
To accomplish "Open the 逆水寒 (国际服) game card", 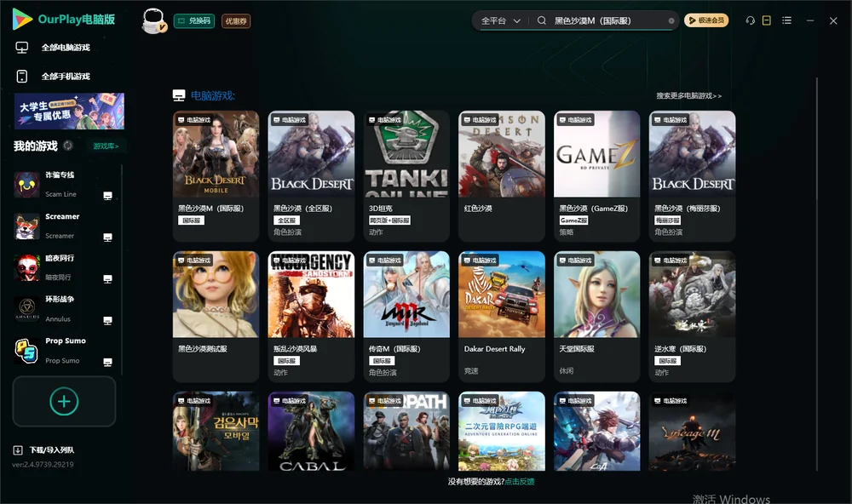I will pyautogui.click(x=692, y=317).
